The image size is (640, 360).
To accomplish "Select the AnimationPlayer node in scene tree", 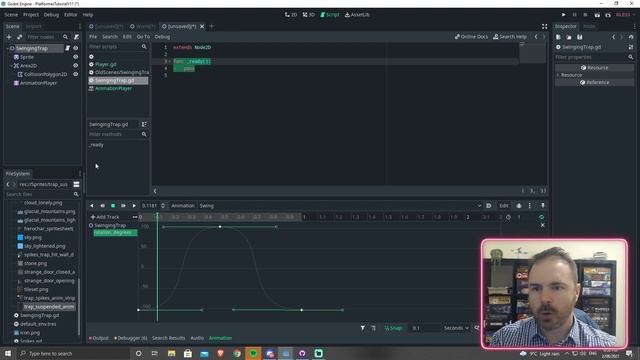I will [38, 83].
